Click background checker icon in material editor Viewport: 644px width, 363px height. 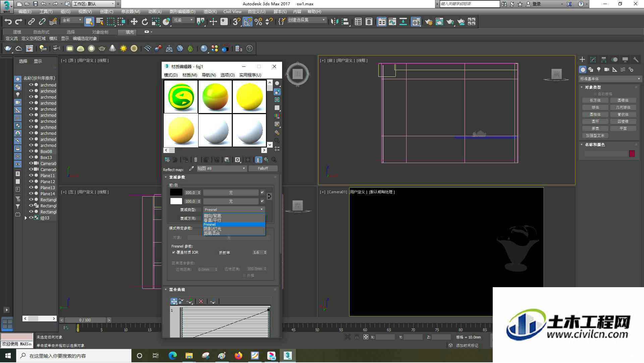277,100
